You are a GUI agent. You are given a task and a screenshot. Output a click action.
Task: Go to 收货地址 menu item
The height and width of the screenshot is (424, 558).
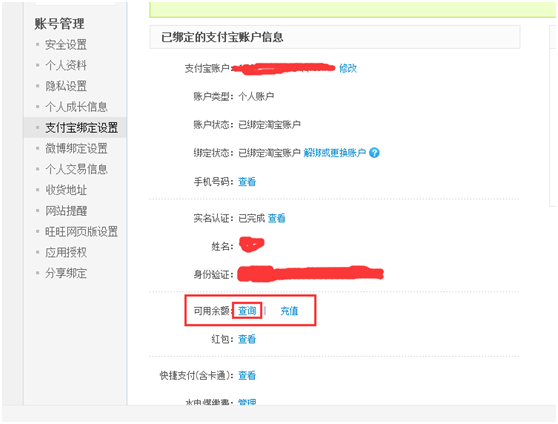(66, 190)
